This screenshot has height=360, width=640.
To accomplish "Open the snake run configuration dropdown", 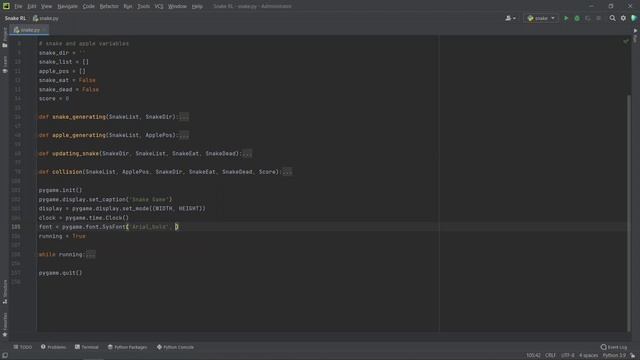I will (x=541, y=18).
